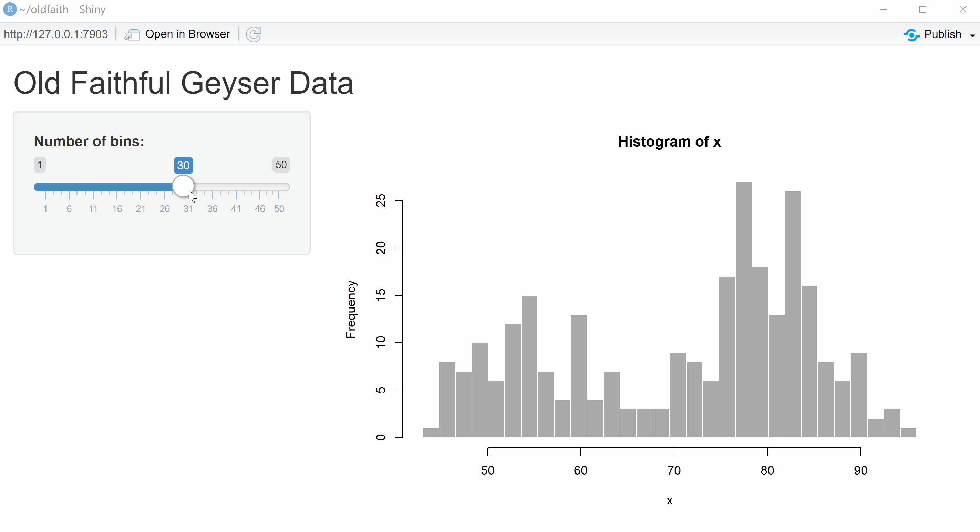Image resolution: width=980 pixels, height=532 pixels.
Task: Click the Open in Browser button
Action: (187, 34)
